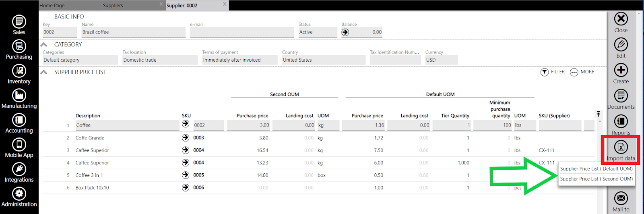Select the Coffe Grande row description
This screenshot has height=214, width=644.
(90, 138)
